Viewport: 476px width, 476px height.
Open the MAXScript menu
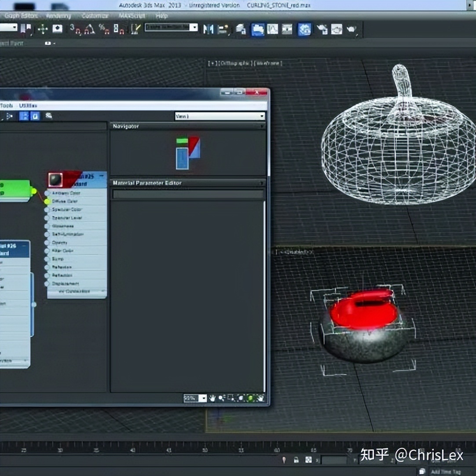point(132,16)
